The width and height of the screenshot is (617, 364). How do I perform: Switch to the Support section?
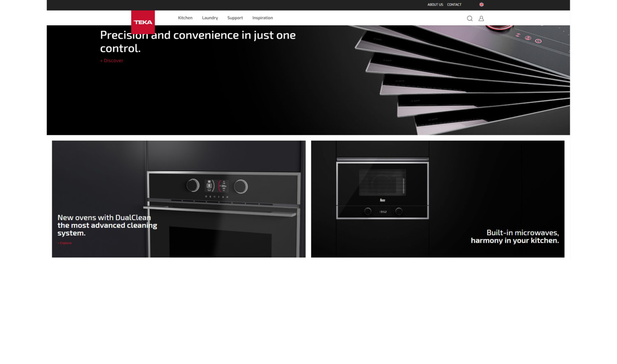235,18
